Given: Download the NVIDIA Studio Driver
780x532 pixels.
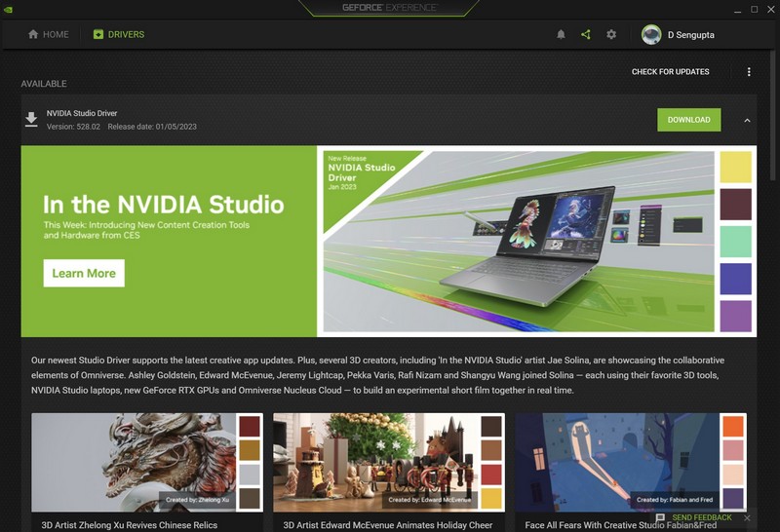Looking at the screenshot, I should [689, 120].
